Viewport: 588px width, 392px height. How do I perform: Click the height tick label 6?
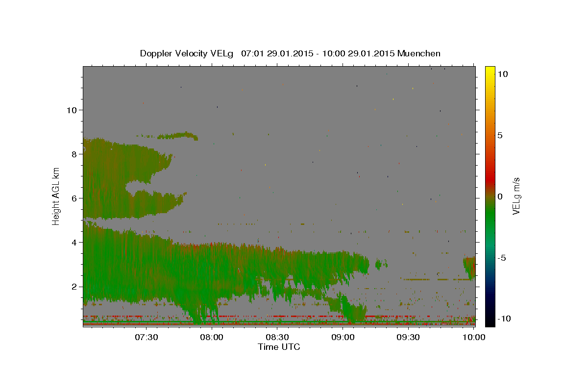coord(73,198)
